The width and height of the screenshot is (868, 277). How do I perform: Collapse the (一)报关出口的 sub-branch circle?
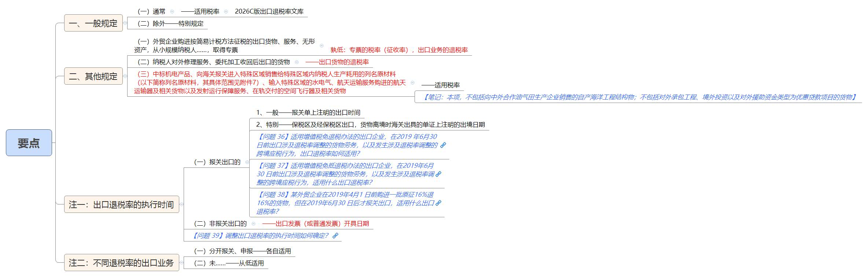247,162
